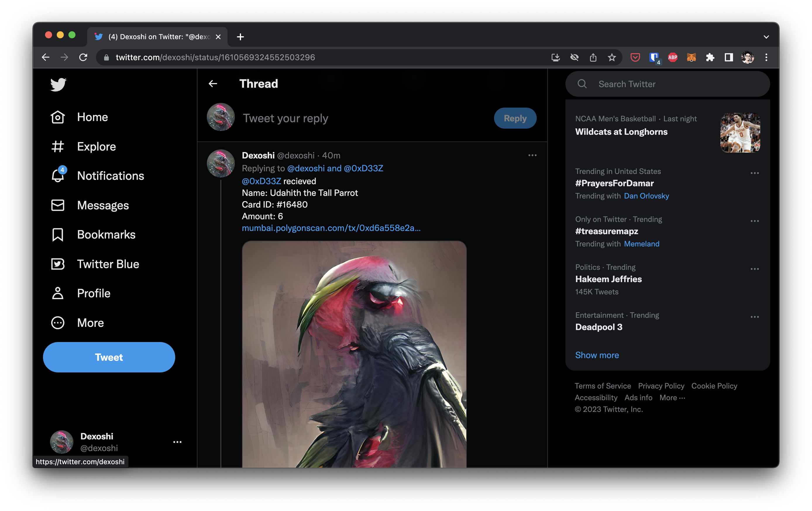
Task: Click the Hakeem Jeffries trending topic
Action: pos(608,279)
